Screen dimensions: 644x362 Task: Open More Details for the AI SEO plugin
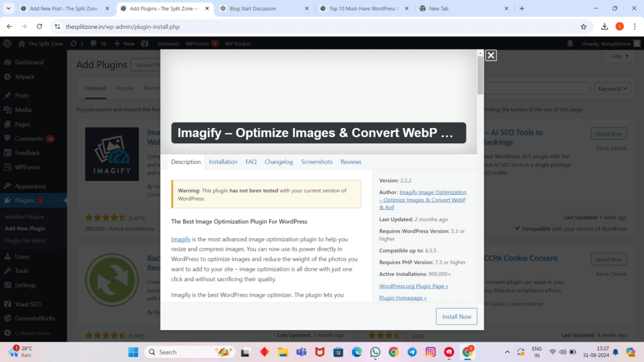[x=611, y=148]
